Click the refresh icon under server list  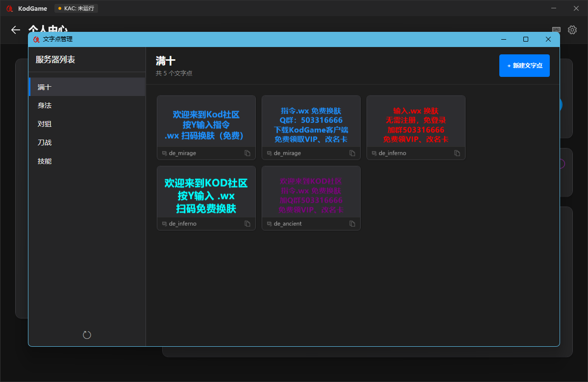tap(87, 335)
